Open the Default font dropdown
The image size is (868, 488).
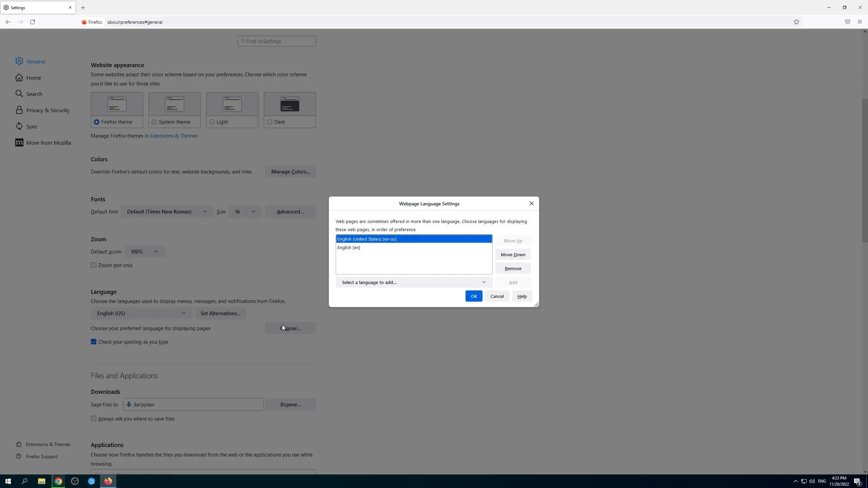click(x=167, y=212)
